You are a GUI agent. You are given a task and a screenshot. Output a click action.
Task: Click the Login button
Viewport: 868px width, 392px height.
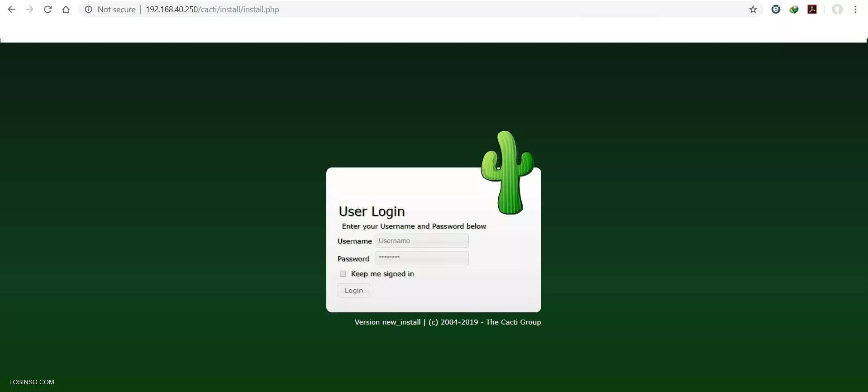(354, 291)
